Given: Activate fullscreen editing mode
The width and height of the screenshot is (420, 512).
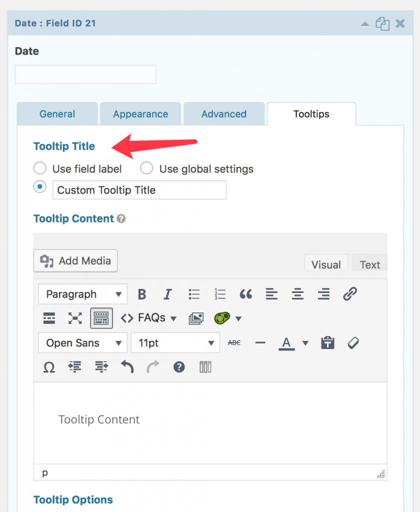Looking at the screenshot, I should pos(75,318).
